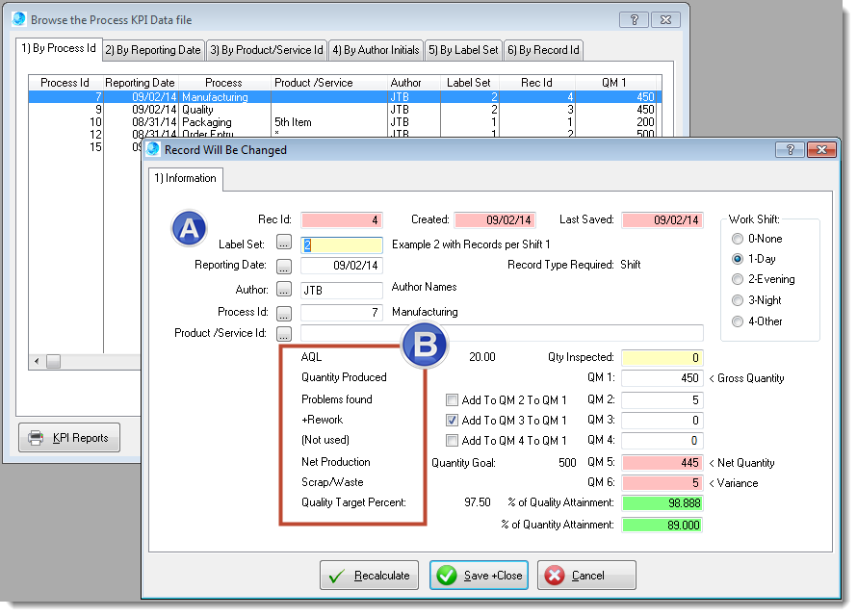The height and width of the screenshot is (616, 857).
Task: Open the Product /Service Id lookup button
Action: point(284,334)
